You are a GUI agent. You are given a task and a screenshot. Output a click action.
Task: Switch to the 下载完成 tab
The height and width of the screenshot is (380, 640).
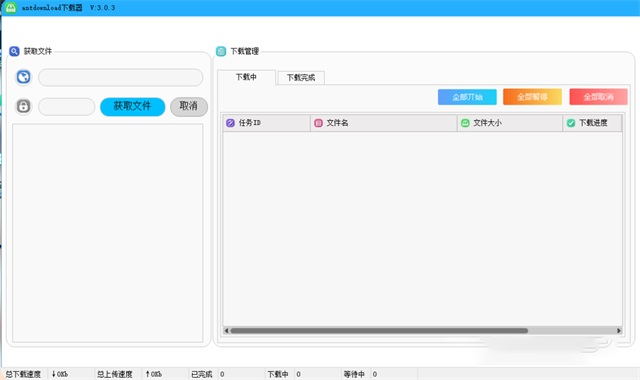(301, 78)
